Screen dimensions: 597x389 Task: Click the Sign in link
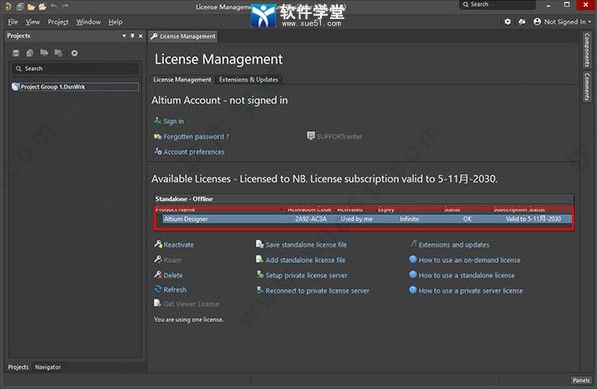169,121
